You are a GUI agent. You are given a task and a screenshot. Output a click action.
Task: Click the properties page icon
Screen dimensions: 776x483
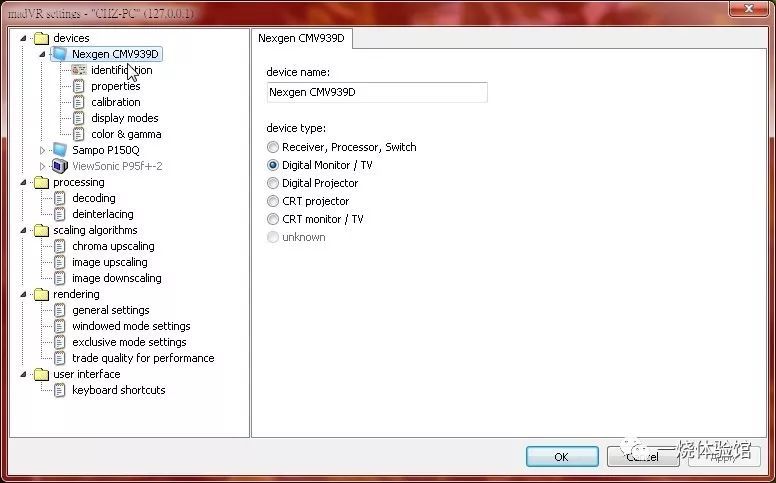tap(79, 86)
